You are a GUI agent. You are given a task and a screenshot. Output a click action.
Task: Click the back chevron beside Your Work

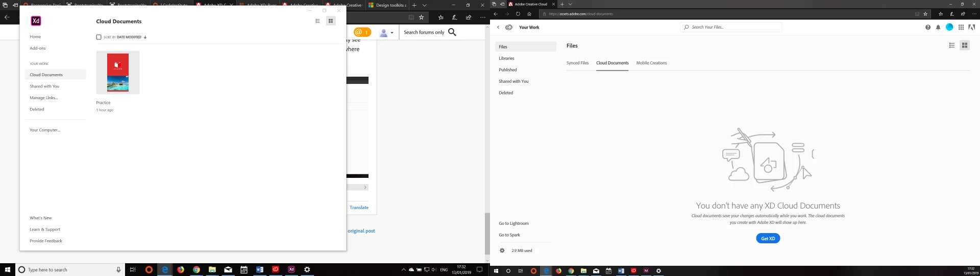tap(498, 27)
